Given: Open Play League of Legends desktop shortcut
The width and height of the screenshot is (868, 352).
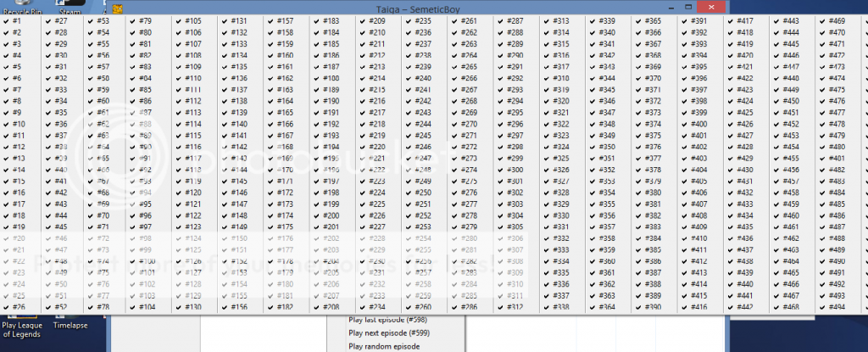Looking at the screenshot, I should point(22,329).
